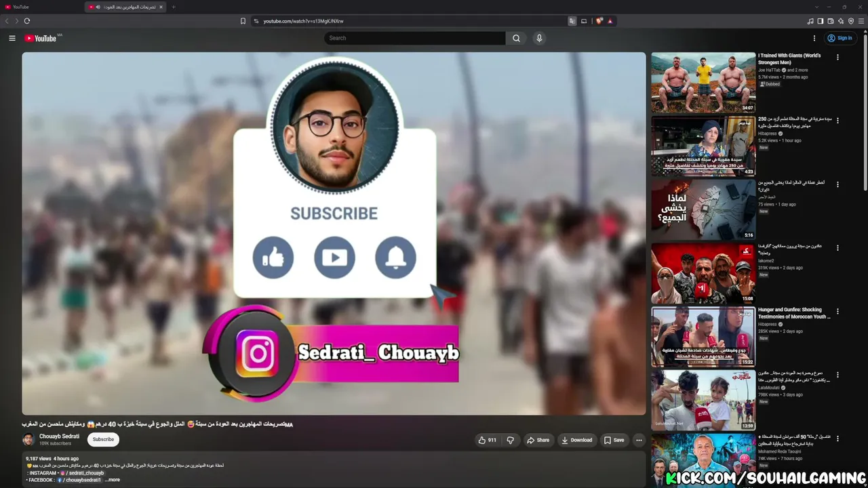The height and width of the screenshot is (488, 868).
Task: Close the active video tab
Action: point(161,7)
